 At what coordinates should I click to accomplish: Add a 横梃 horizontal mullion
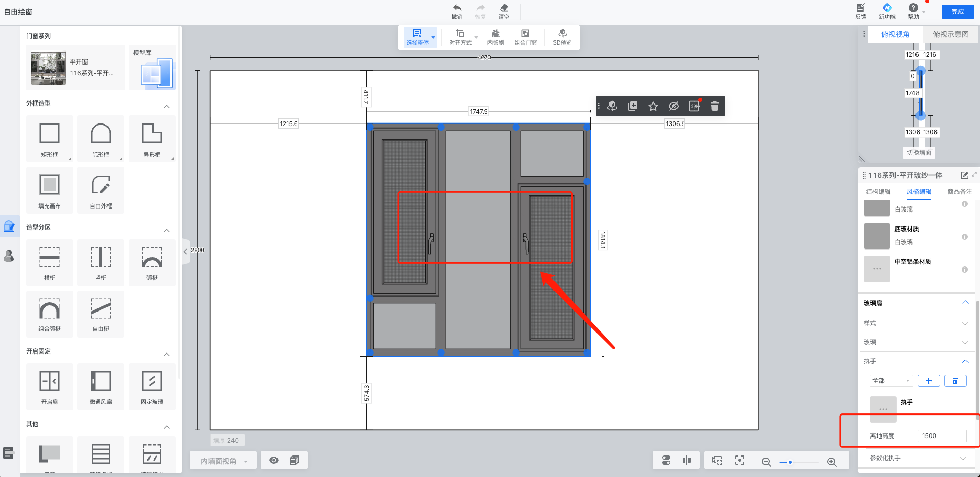tap(50, 263)
